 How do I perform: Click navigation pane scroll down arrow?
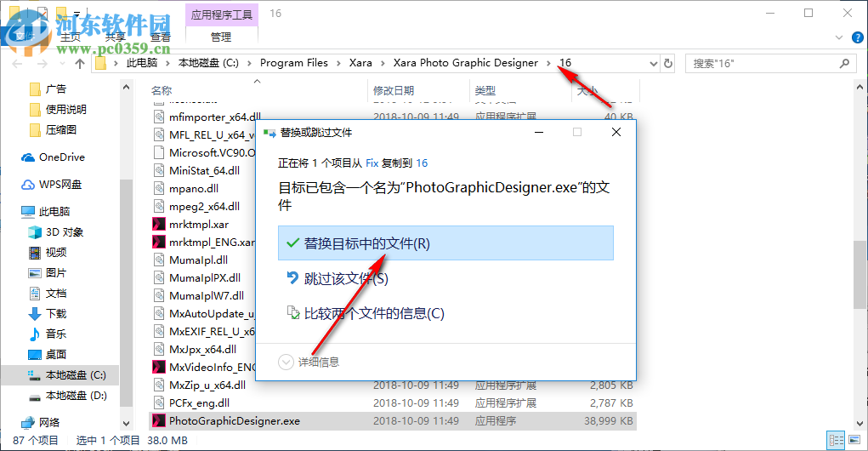tap(126, 423)
